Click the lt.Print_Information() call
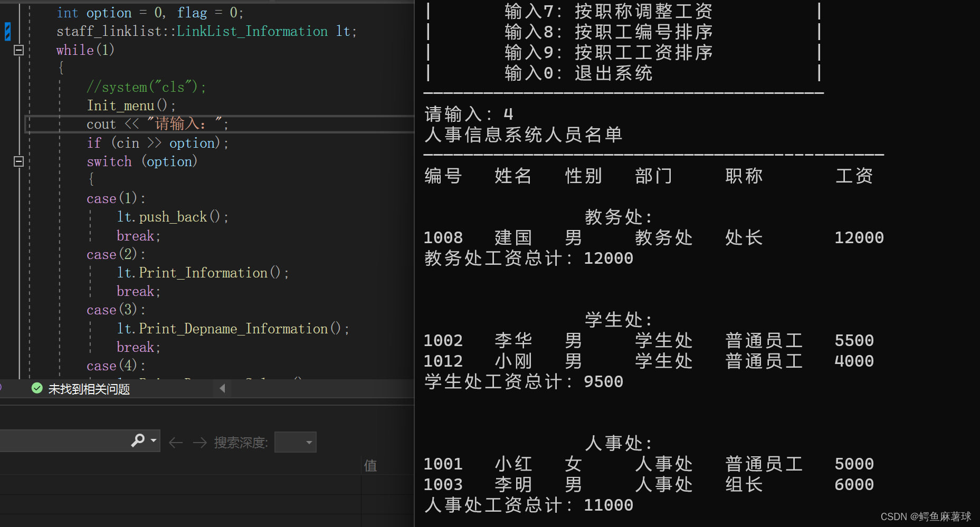Screen dimensions: 980x527 203,273
